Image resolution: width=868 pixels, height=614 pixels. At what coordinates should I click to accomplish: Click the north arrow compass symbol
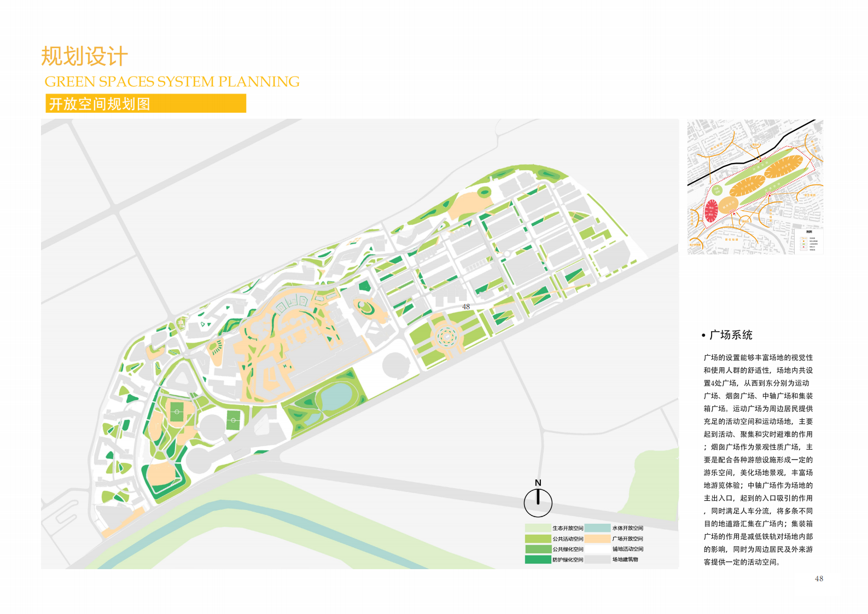pyautogui.click(x=538, y=502)
